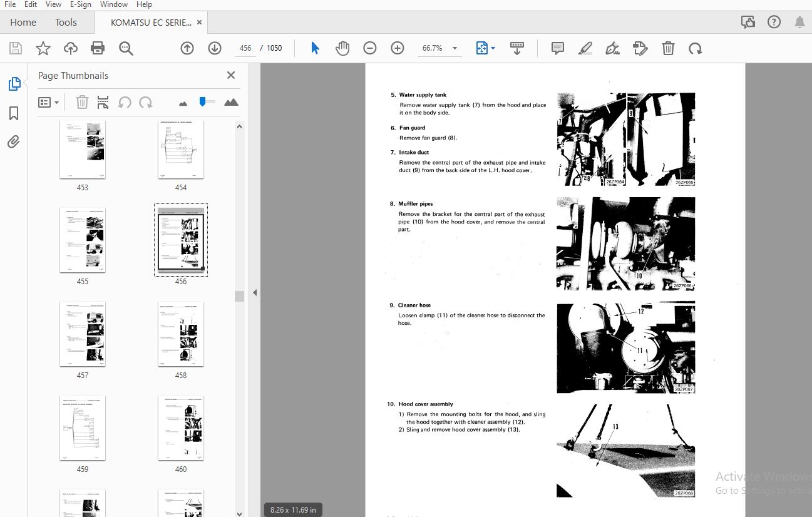Open the Attachments paperclip panel
Screen dimensions: 812x517
(14, 142)
